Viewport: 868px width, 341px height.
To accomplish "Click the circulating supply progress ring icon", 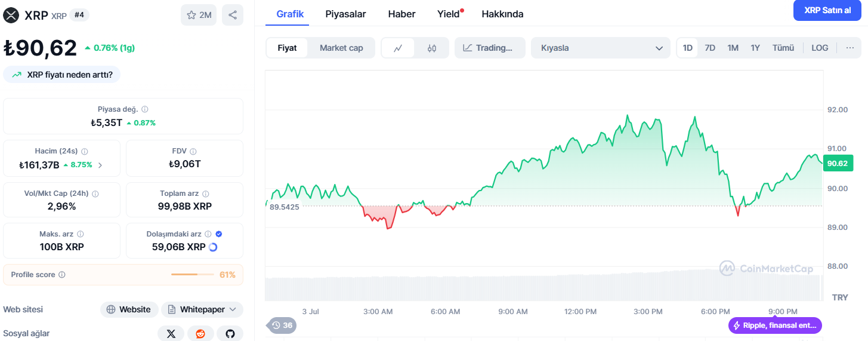I will 213,247.
